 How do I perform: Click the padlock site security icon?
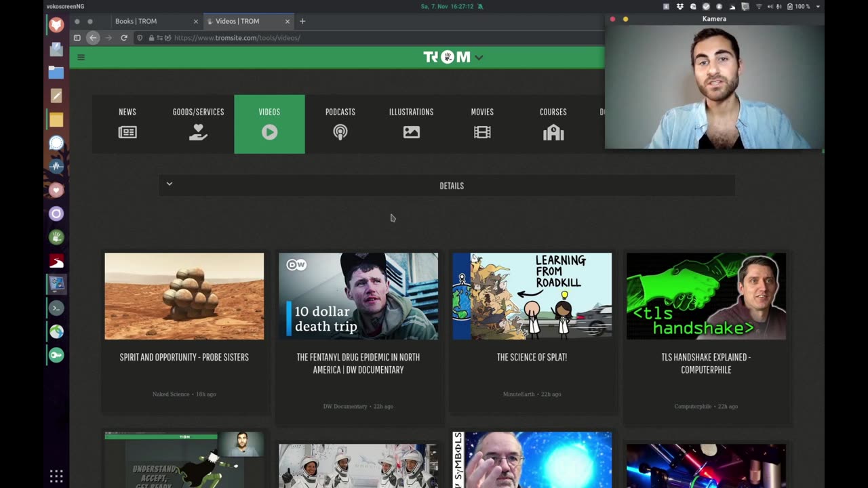pyautogui.click(x=151, y=38)
